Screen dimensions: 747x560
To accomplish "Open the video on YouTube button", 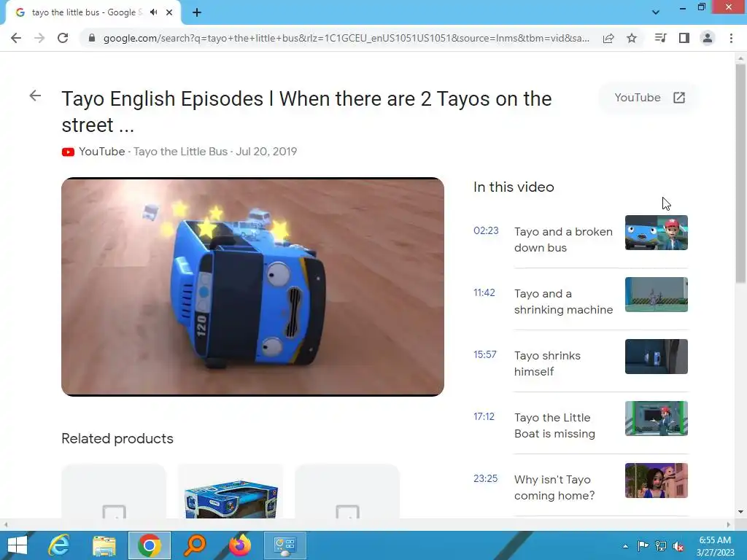I will tap(649, 98).
